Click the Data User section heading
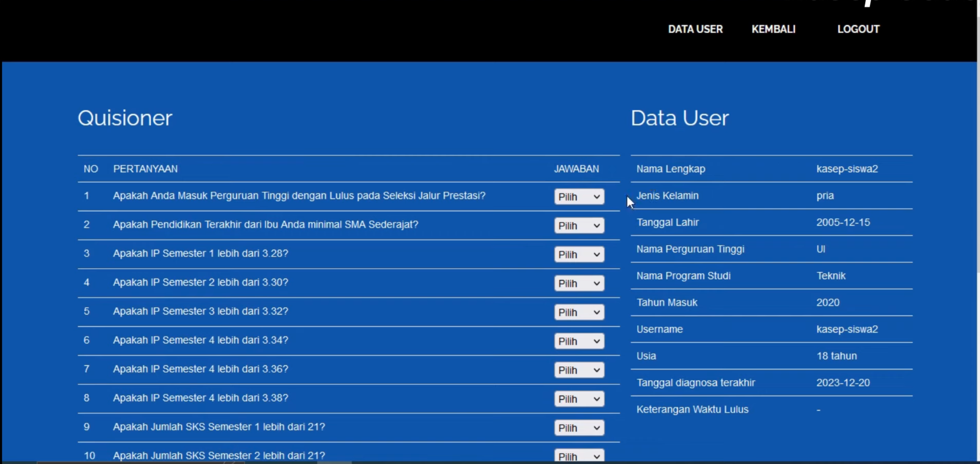The height and width of the screenshot is (464, 980). pyautogui.click(x=680, y=118)
